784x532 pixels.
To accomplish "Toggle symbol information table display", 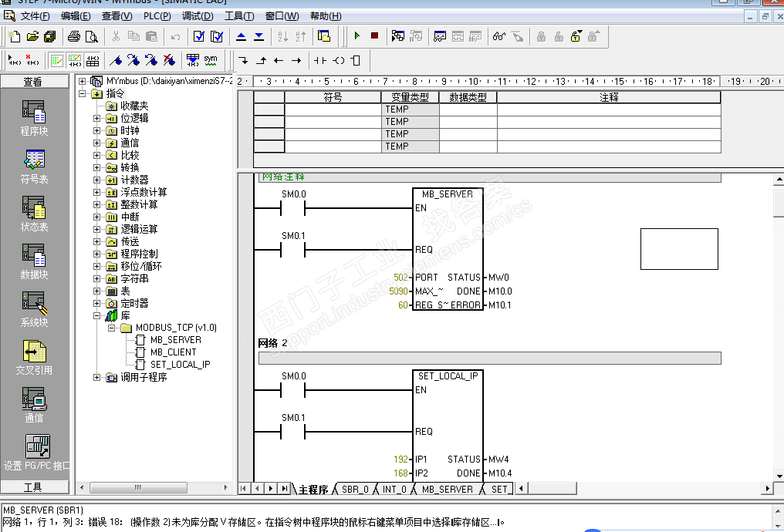I will click(x=93, y=60).
